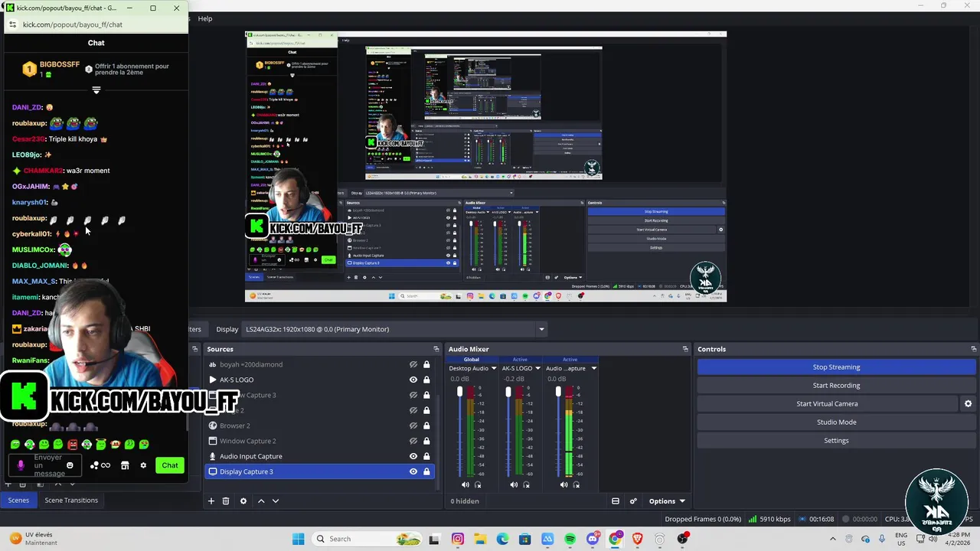980x551 pixels.
Task: Adjust the AK-S LOGO volume fader
Action: pyautogui.click(x=508, y=392)
